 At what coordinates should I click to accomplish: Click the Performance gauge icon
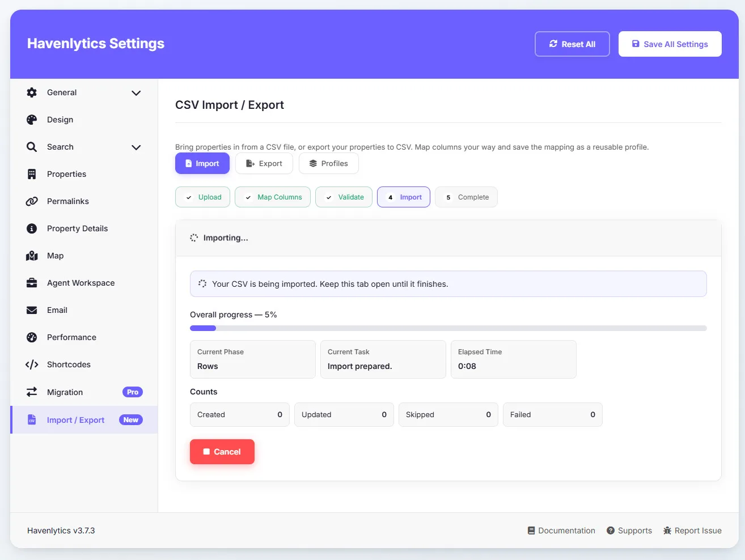click(x=32, y=337)
